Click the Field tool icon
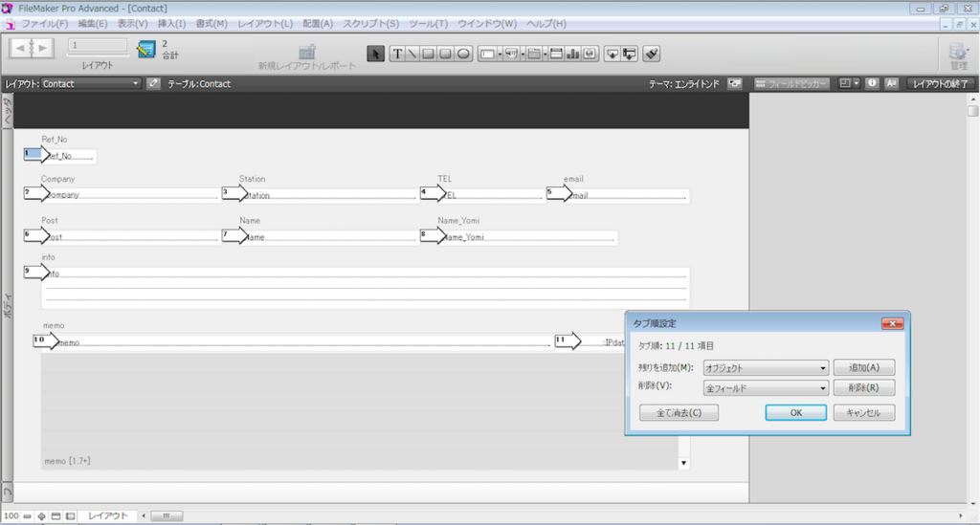Image resolution: width=980 pixels, height=525 pixels. tap(612, 54)
